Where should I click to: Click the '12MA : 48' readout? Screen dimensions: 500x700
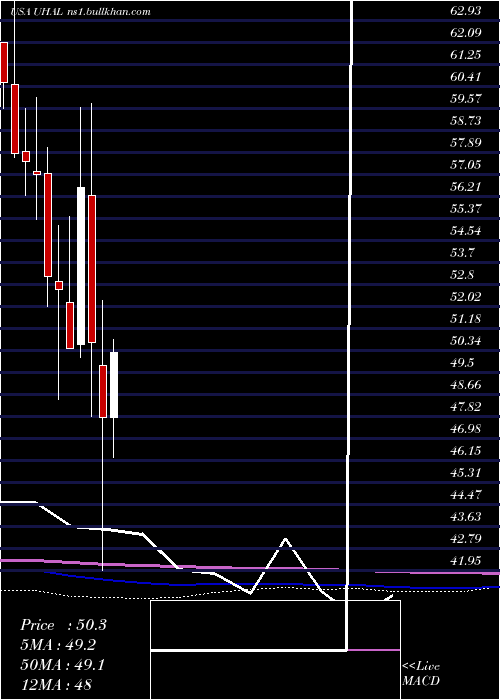[x=56, y=684]
